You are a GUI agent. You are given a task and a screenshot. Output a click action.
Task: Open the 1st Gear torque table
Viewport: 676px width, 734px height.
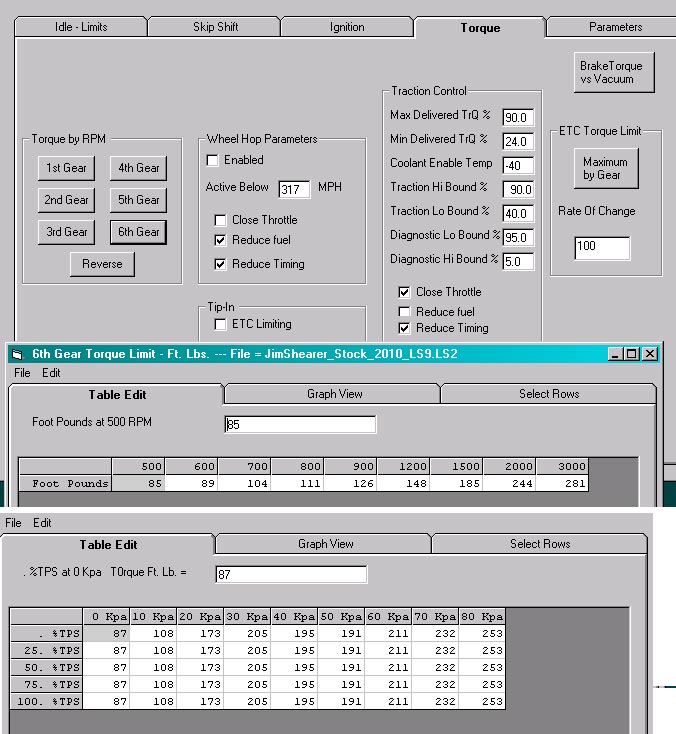coord(66,168)
